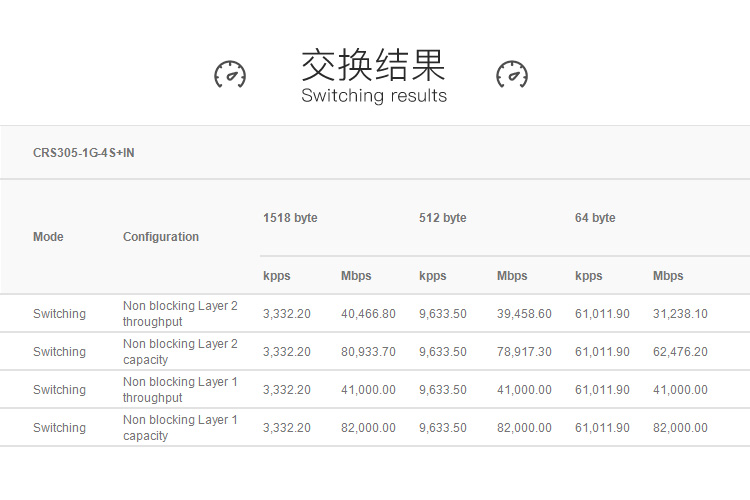Select the 62,476.20 Mbps cell
Image resolution: width=750 pixels, height=500 pixels.
point(680,352)
